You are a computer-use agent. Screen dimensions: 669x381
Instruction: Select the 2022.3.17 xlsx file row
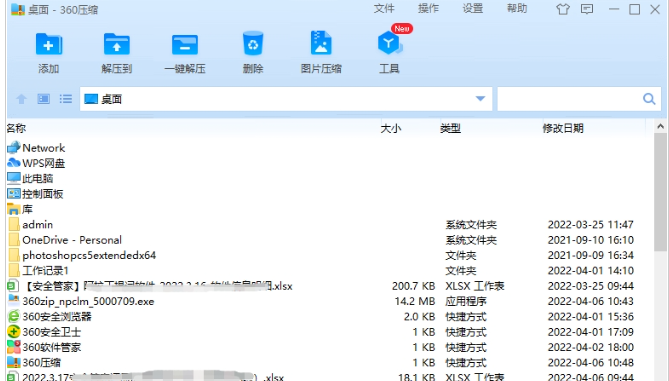(x=320, y=377)
